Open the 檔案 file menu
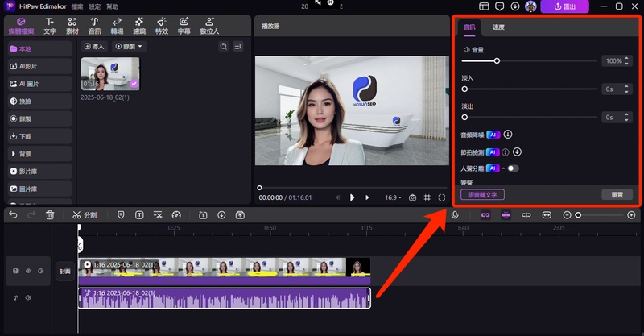 coord(76,6)
